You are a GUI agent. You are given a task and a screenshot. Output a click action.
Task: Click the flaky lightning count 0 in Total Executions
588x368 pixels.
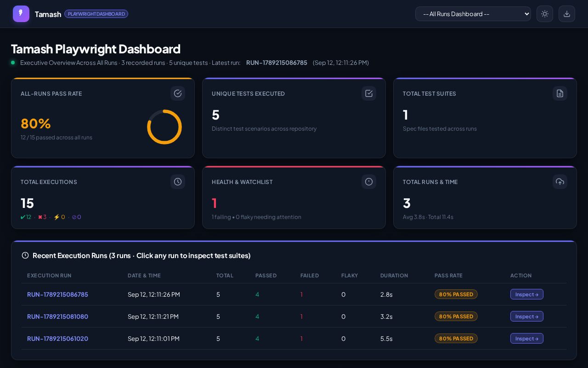pos(59,217)
